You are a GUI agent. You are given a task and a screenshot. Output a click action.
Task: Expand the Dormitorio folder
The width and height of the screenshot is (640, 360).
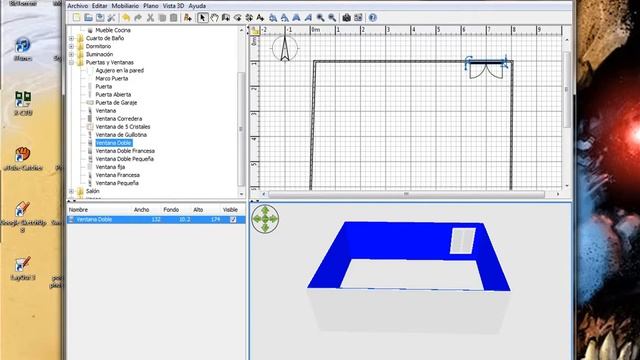(x=71, y=47)
